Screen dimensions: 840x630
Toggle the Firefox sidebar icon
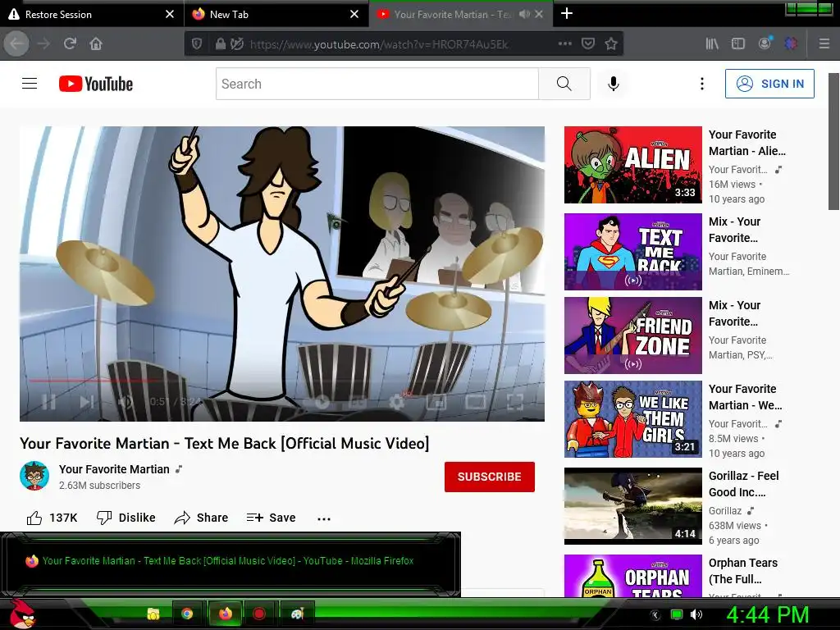click(738, 43)
